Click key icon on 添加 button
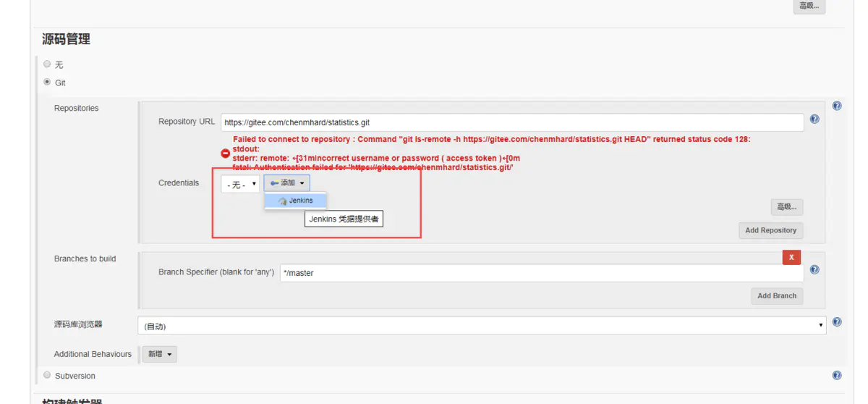Screen dimensions: 868x404 pyautogui.click(x=274, y=183)
